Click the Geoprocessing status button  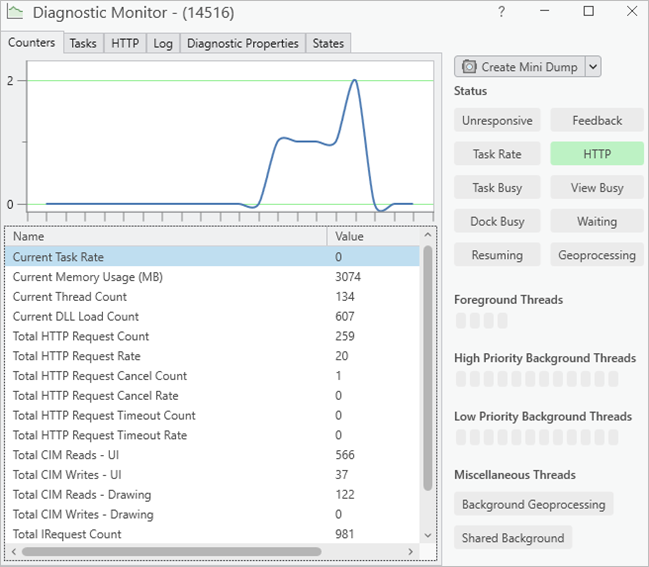(x=597, y=255)
